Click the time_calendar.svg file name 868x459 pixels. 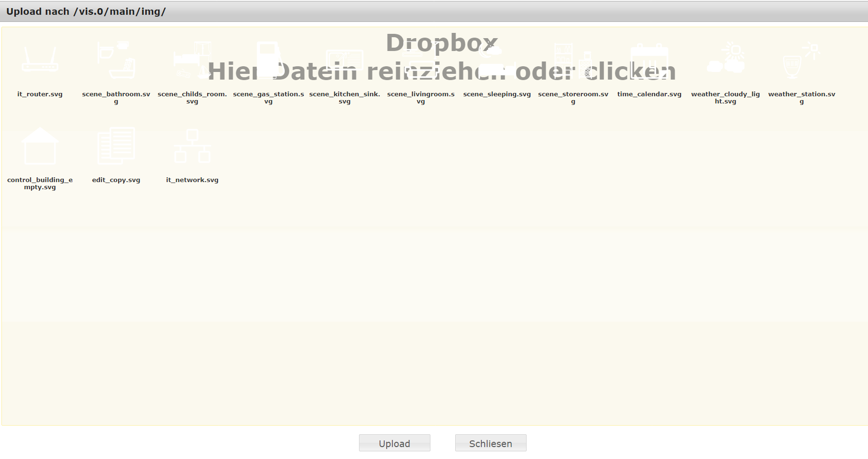(x=649, y=94)
